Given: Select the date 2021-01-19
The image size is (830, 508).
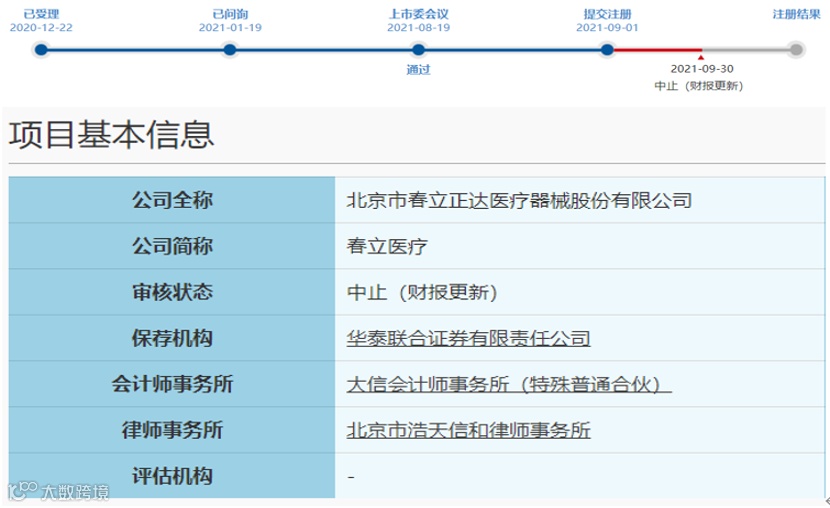Looking at the screenshot, I should point(230,28).
